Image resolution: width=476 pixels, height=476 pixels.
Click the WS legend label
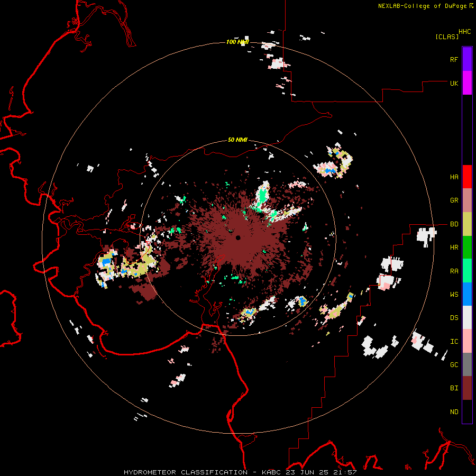click(454, 295)
